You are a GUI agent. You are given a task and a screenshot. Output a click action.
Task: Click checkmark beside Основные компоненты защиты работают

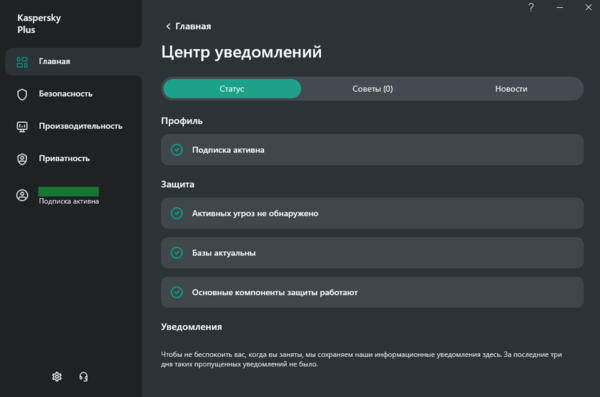[177, 292]
